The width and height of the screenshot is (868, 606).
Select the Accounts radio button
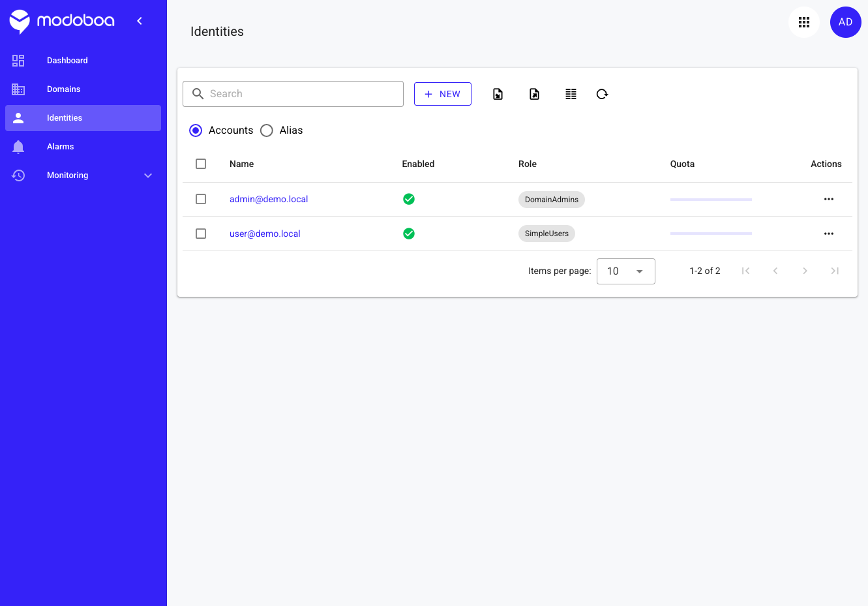[x=196, y=130]
